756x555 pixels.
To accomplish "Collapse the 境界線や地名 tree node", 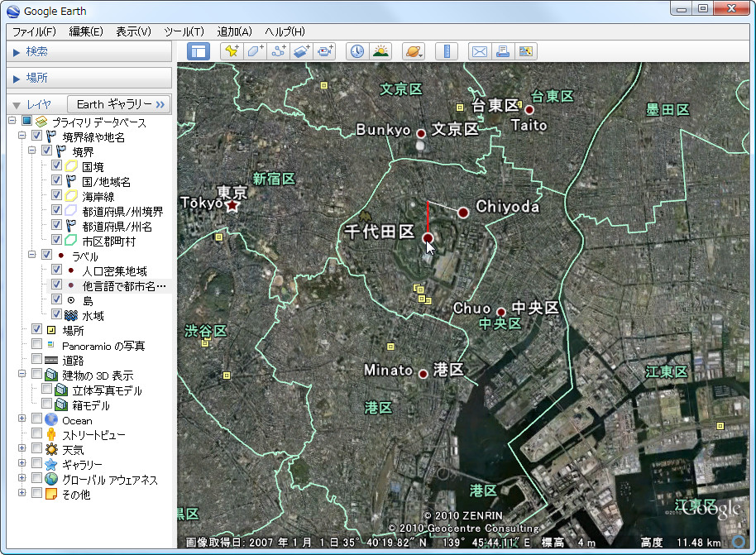I will coord(22,136).
